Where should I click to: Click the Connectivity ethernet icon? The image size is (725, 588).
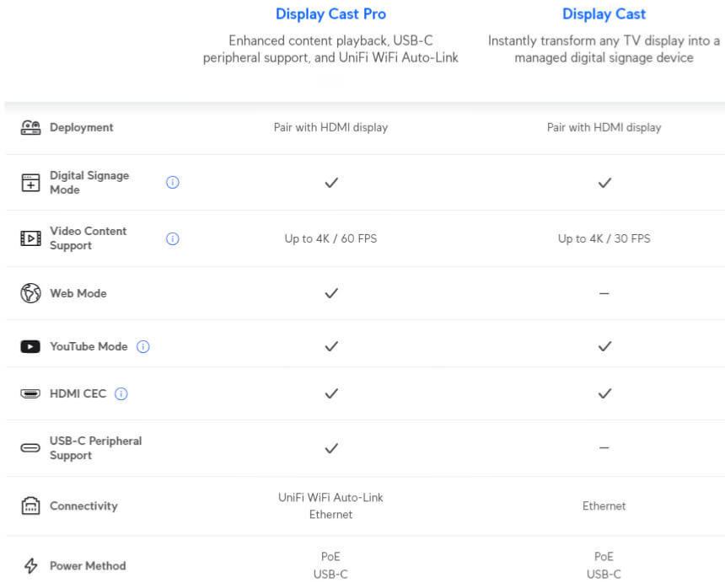30,506
